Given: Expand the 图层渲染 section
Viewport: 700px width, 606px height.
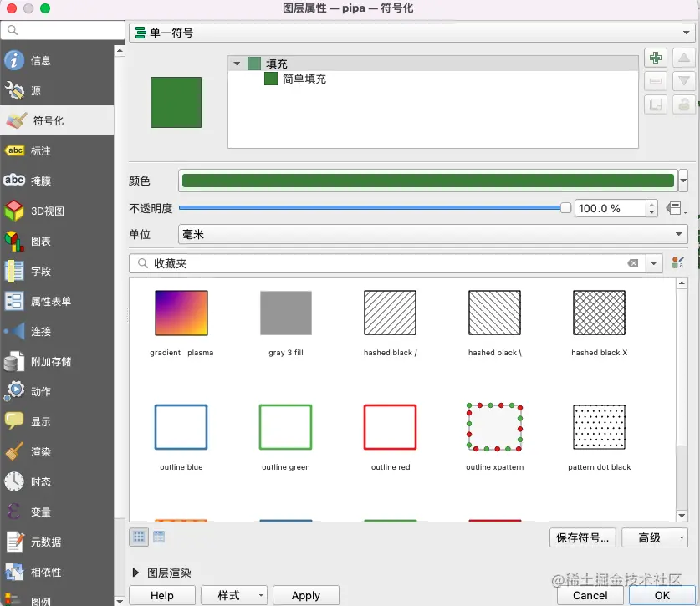Looking at the screenshot, I should pyautogui.click(x=135, y=573).
